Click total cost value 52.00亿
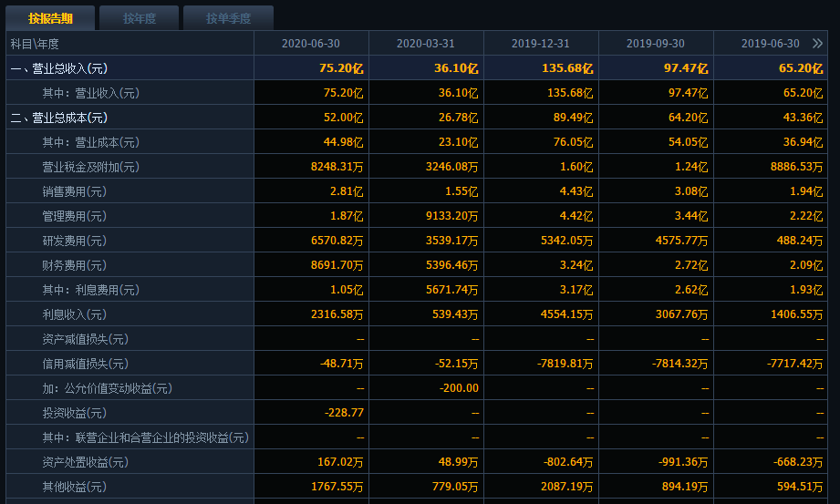 click(344, 118)
